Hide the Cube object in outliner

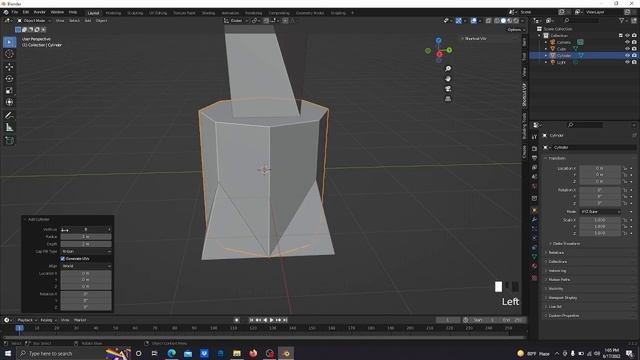[x=627, y=49]
